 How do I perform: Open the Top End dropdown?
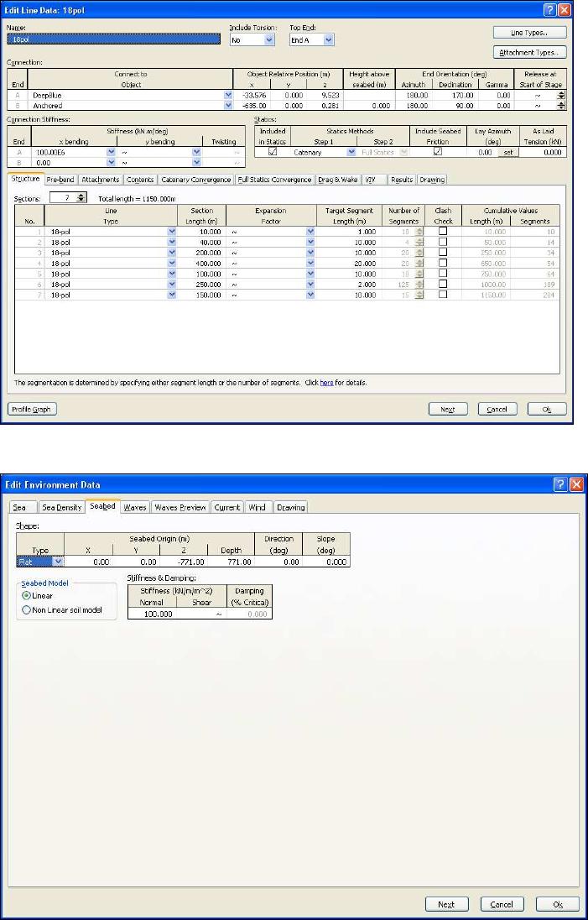[x=328, y=39]
